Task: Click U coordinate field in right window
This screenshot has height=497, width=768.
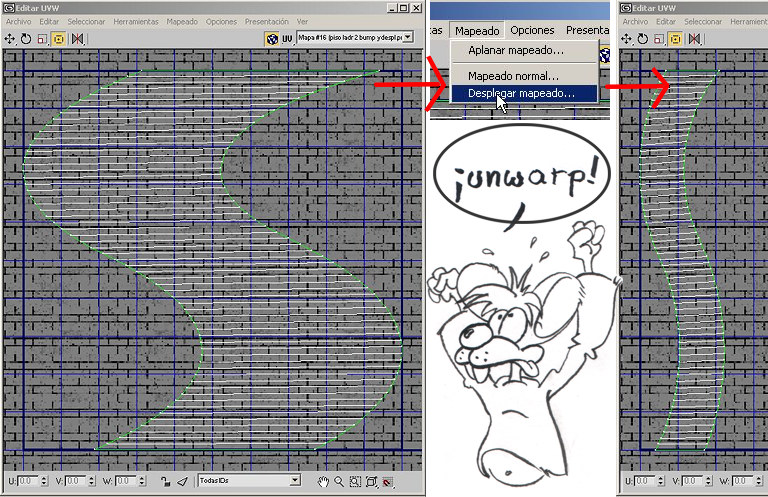Action: pos(645,481)
